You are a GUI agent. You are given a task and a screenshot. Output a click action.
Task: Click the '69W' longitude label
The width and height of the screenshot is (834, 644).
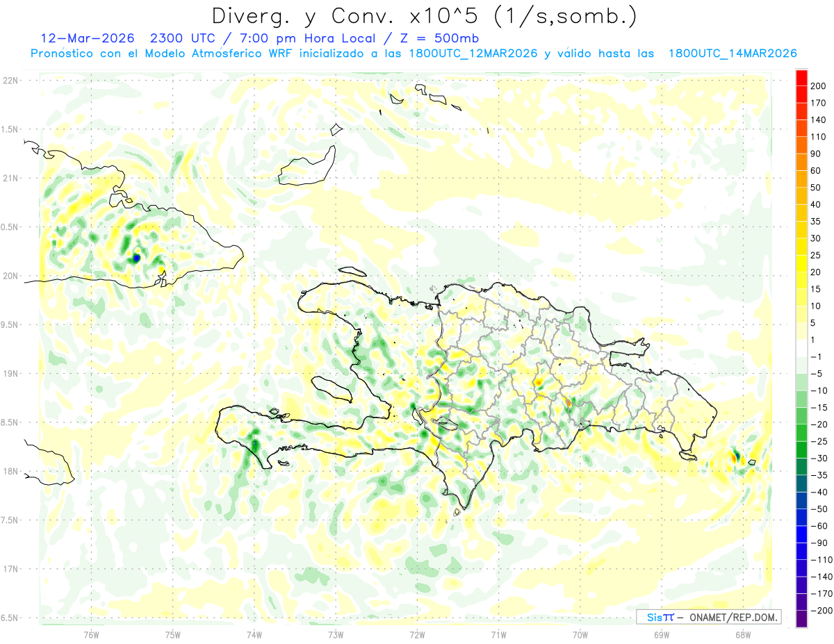(x=662, y=635)
